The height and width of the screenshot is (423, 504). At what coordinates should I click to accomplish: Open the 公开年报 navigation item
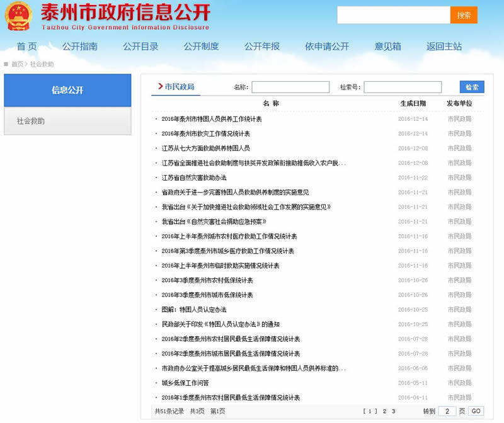pyautogui.click(x=262, y=47)
